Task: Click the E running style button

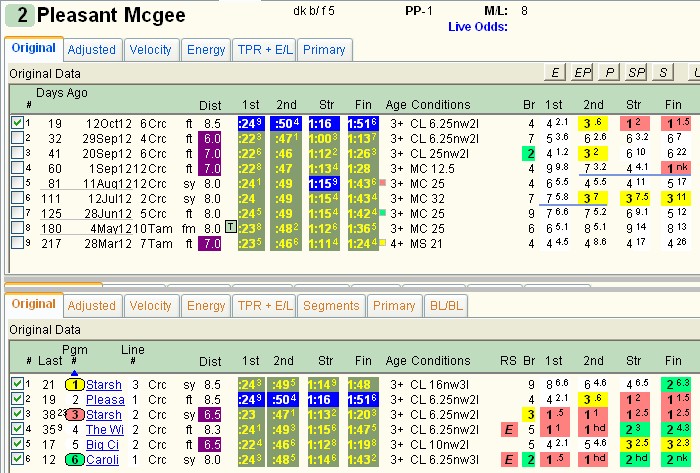Action: [x=555, y=72]
